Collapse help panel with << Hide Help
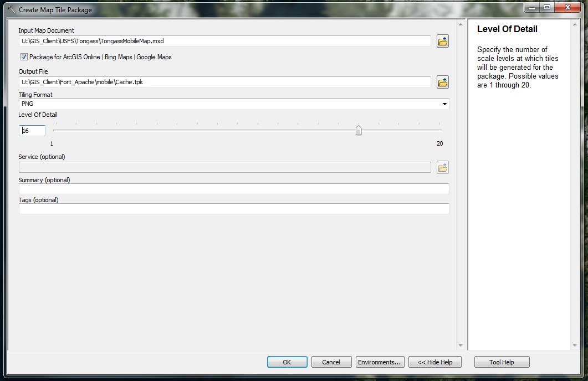Screen dimensions: 588x381 tap(434, 362)
